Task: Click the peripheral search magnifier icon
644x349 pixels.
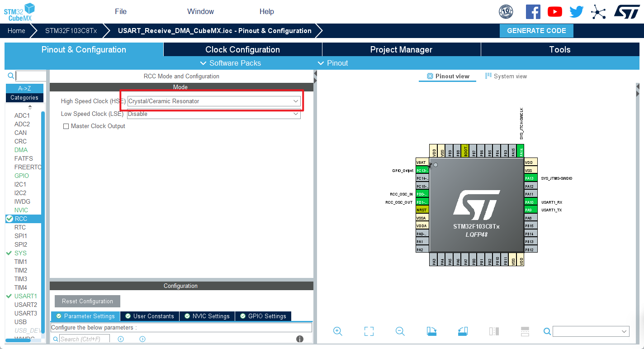Action: [x=11, y=76]
